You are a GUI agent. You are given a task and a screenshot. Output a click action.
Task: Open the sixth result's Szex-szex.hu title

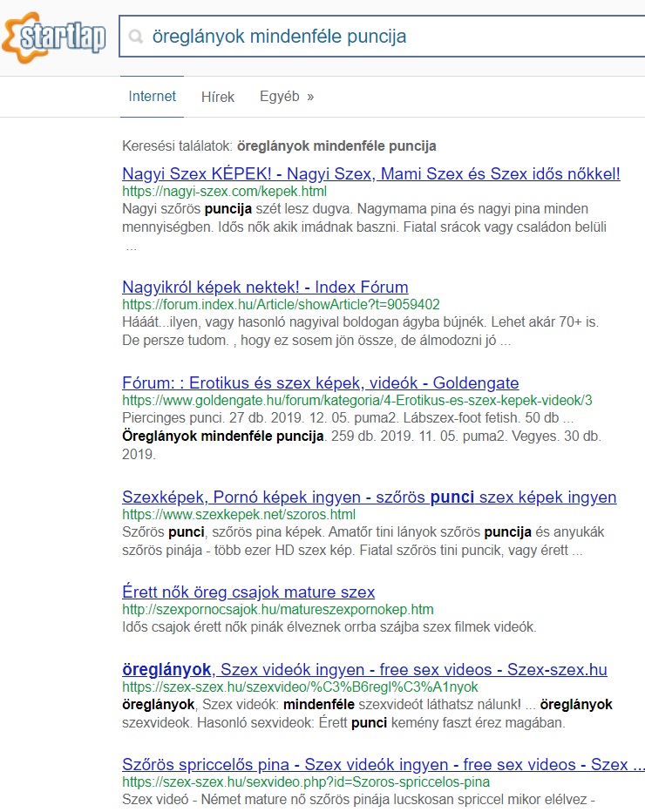pyautogui.click(x=364, y=669)
